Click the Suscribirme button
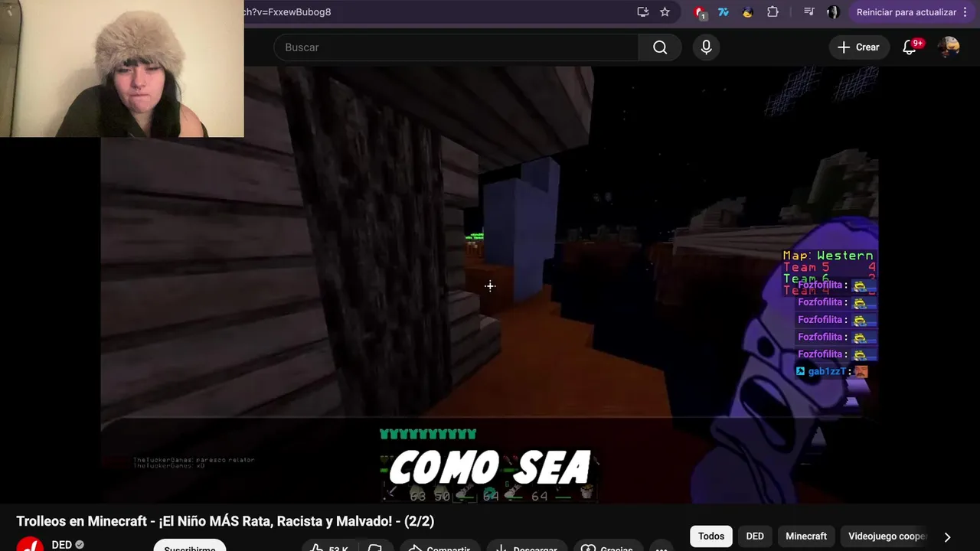The width and height of the screenshot is (980, 551). pyautogui.click(x=190, y=546)
